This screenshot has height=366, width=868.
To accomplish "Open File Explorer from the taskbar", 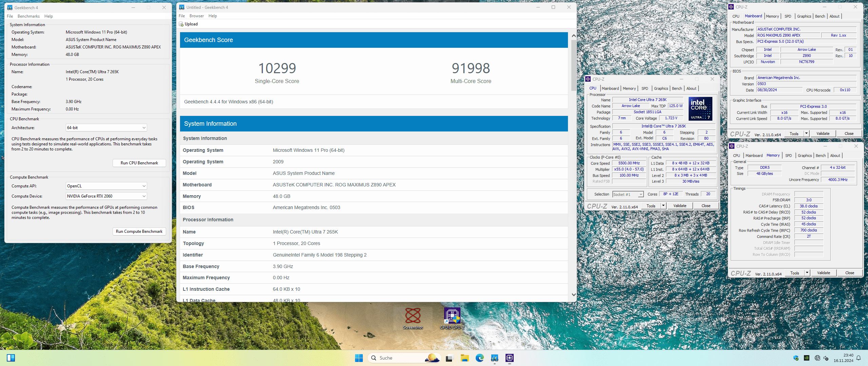I will click(x=465, y=358).
